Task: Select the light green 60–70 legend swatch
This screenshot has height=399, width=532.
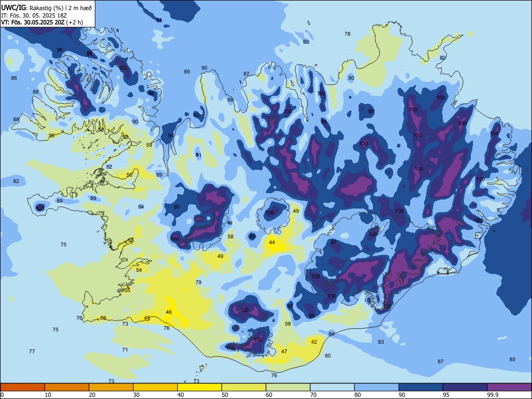Action: pos(288,387)
